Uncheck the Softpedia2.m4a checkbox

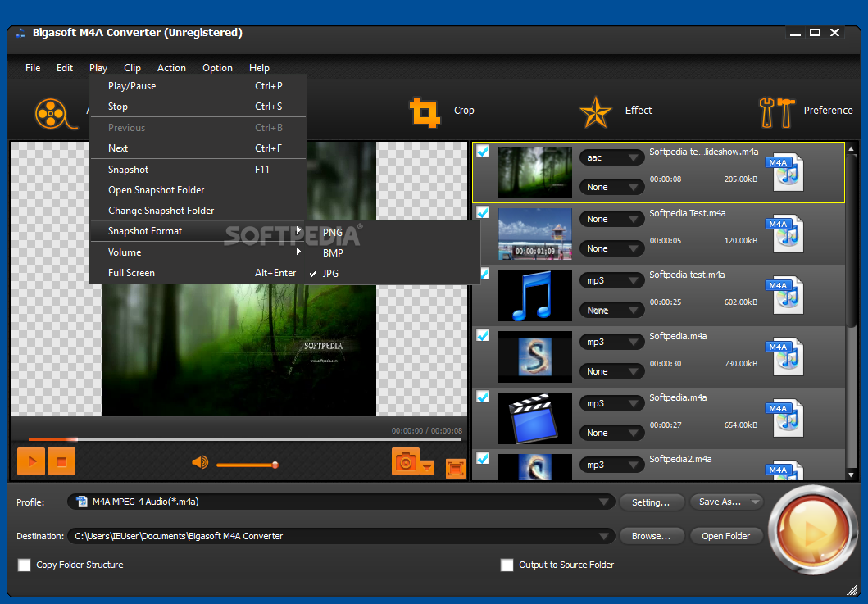point(483,458)
